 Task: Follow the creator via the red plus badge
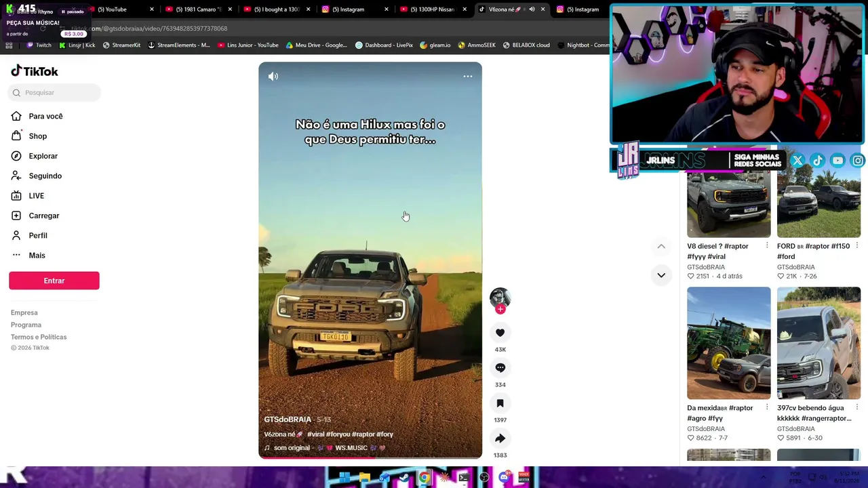pyautogui.click(x=500, y=310)
